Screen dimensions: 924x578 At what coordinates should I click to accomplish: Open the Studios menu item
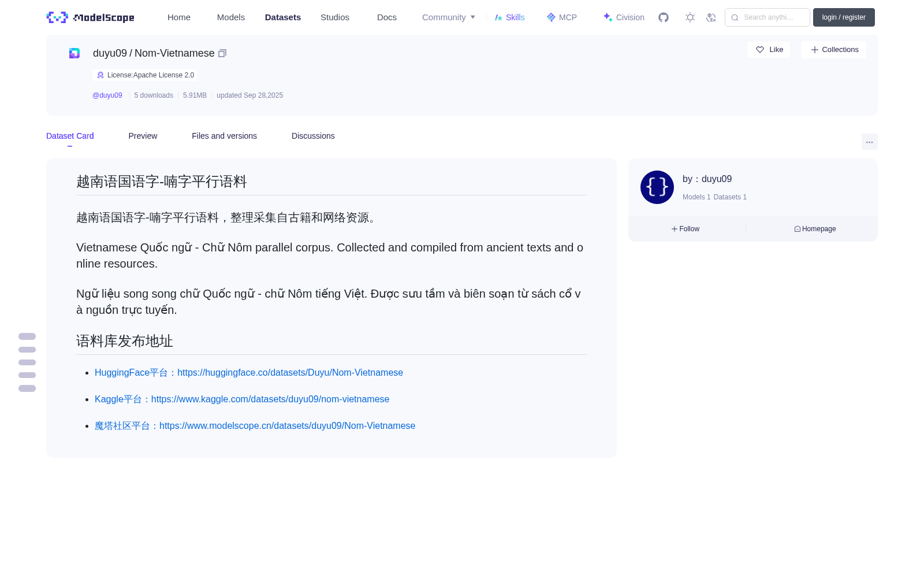335,17
